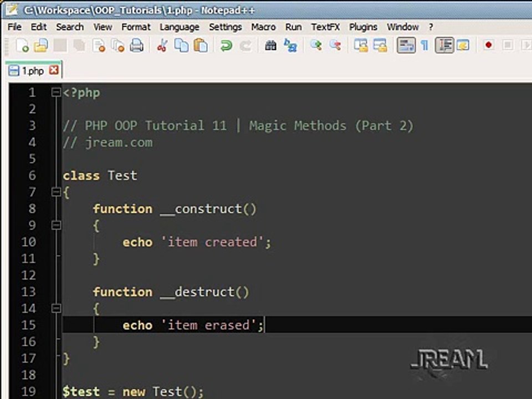Open the Settings menu
This screenshot has height=399, width=532.
(226, 27)
